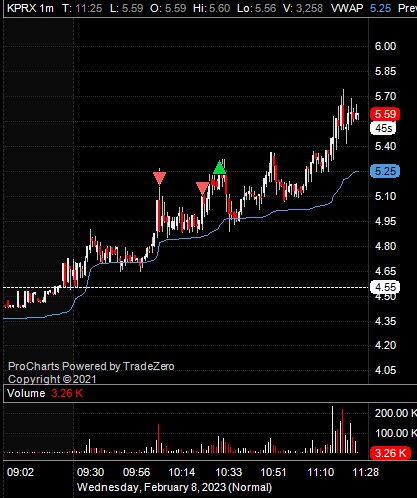Click the blue 5.25 VWAP price tag

click(x=385, y=171)
